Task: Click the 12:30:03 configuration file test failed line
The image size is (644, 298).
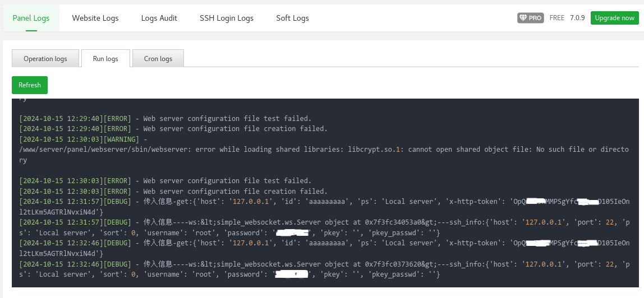Action: 165,181
